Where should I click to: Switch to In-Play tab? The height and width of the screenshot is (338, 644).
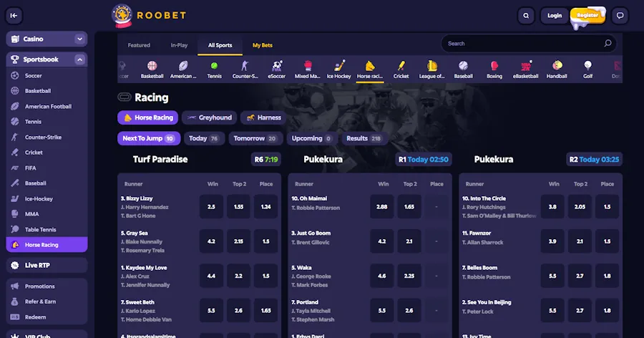[x=179, y=45]
